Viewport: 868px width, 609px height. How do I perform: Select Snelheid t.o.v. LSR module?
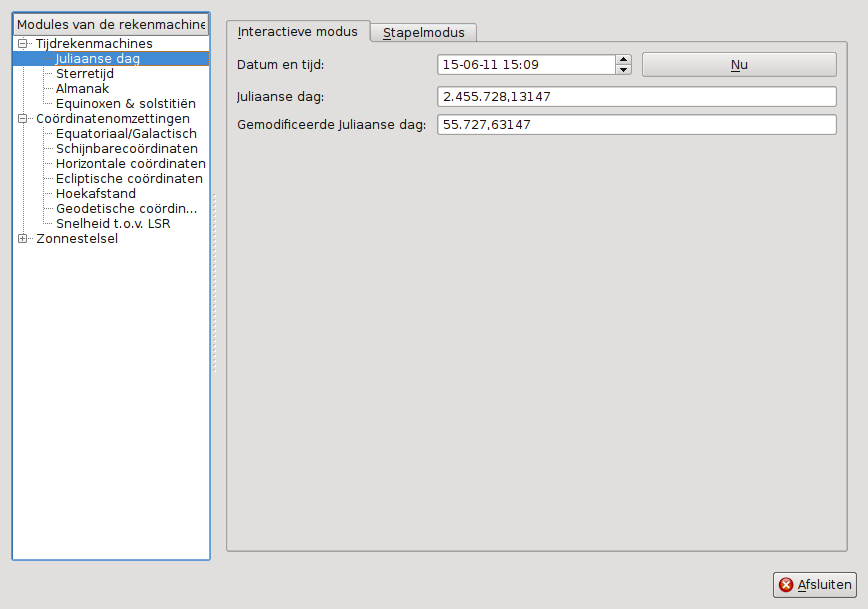point(113,224)
